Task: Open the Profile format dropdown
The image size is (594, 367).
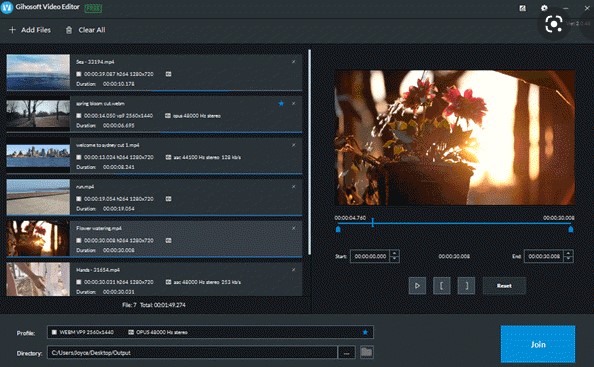Action: point(210,332)
